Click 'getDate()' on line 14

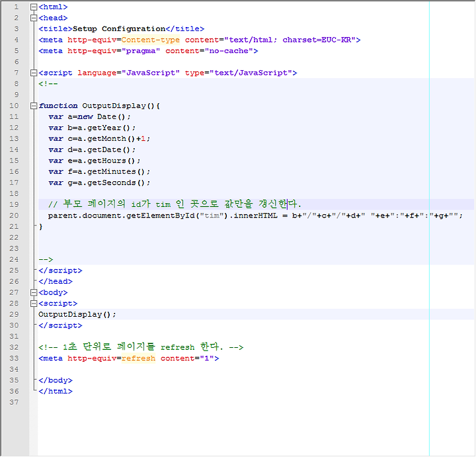(108, 149)
